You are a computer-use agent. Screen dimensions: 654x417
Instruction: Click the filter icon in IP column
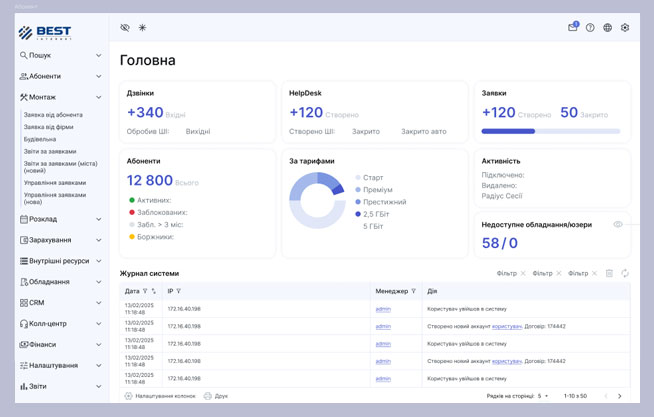tap(179, 291)
